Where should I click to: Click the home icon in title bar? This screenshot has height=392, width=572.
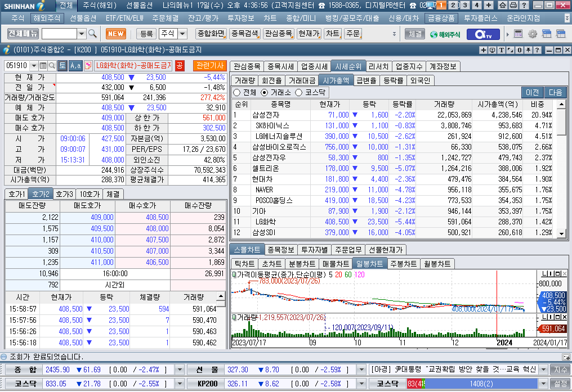click(503, 5)
